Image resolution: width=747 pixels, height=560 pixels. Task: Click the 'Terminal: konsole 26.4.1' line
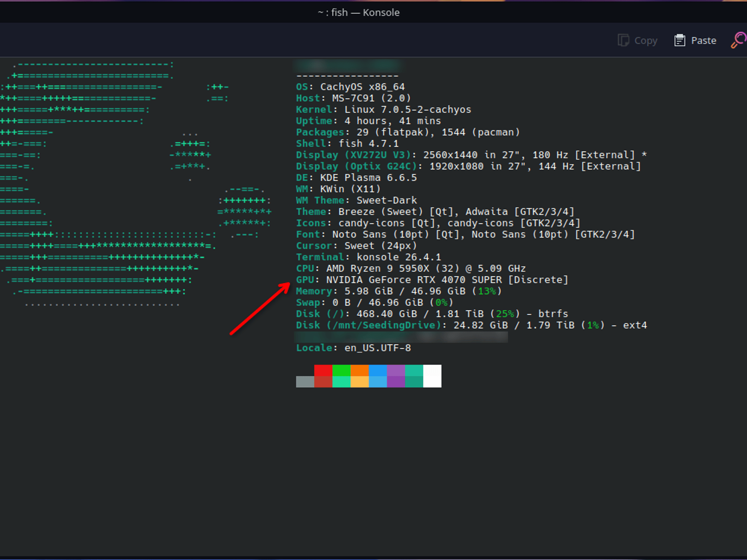pyautogui.click(x=368, y=257)
